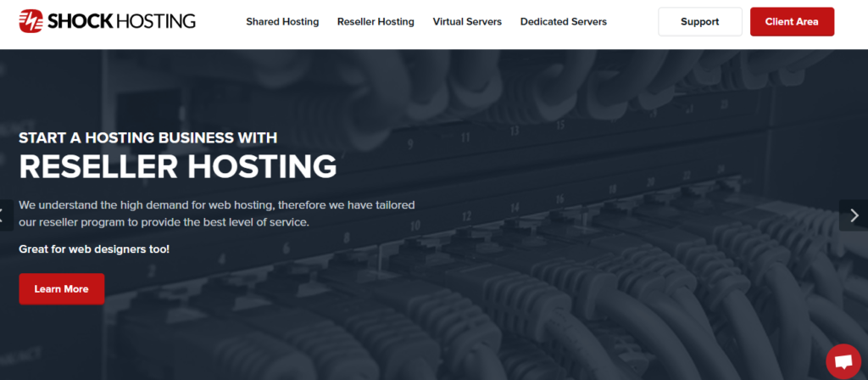Go to previous slide arrow
The height and width of the screenshot is (380, 868).
[6, 215]
